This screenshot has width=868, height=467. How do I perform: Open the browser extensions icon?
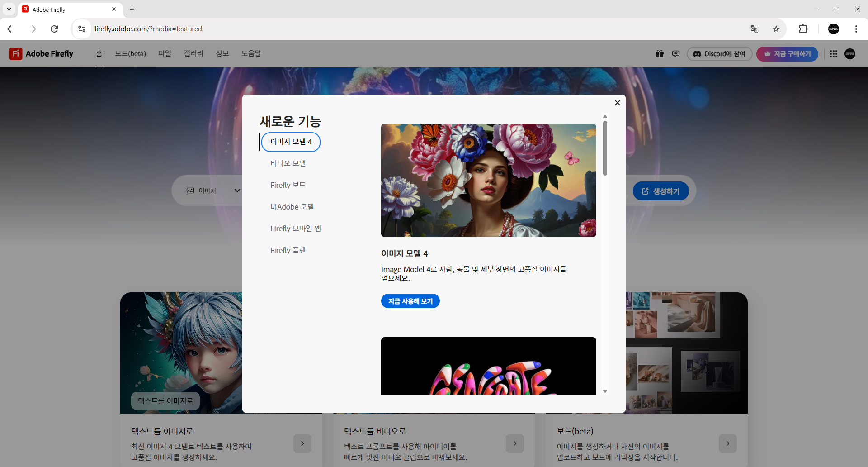point(803,29)
